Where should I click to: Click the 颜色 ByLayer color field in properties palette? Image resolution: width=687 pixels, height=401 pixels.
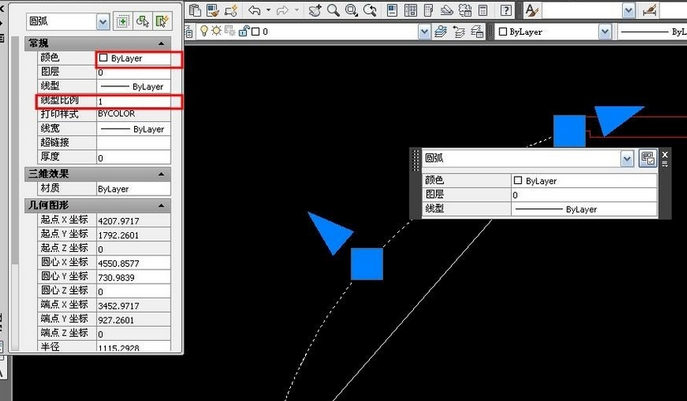pyautogui.click(x=139, y=59)
